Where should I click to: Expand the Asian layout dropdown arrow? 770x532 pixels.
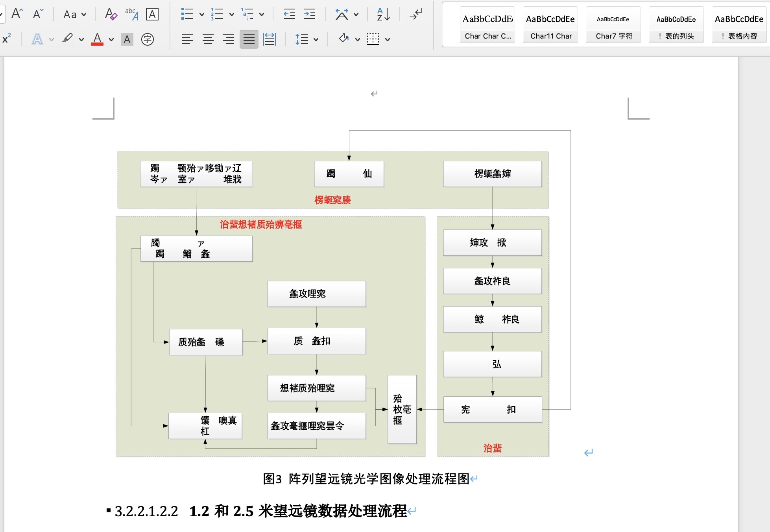click(x=356, y=15)
